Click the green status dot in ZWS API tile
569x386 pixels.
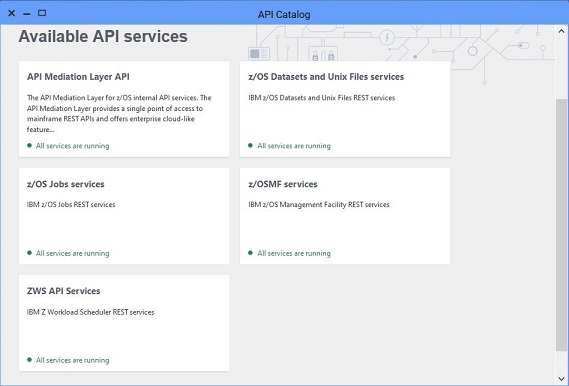[x=29, y=360]
